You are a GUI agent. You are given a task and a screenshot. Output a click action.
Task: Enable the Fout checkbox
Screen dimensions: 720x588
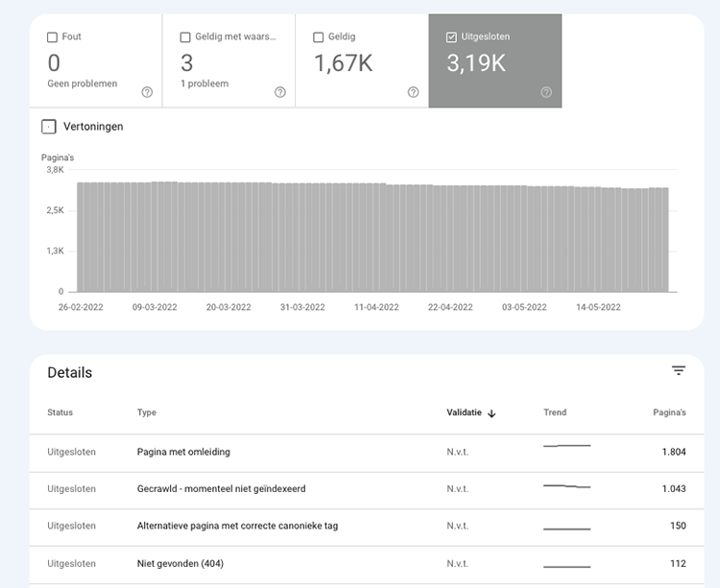[53, 37]
